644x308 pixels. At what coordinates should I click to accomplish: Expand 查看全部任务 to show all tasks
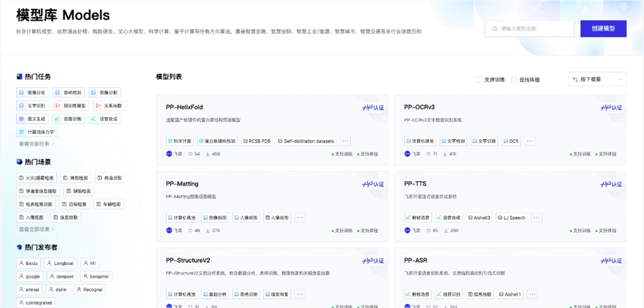click(34, 144)
